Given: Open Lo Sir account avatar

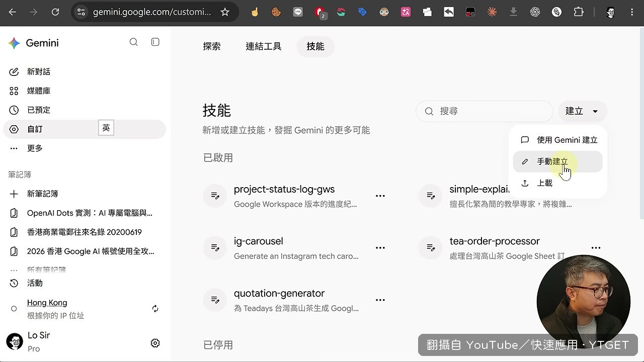Looking at the screenshot, I should coord(15,341).
